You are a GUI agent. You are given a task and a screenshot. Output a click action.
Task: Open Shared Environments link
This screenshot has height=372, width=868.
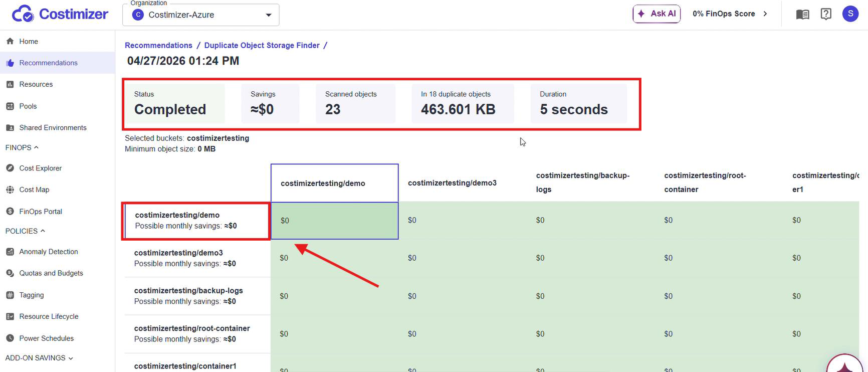point(57,128)
